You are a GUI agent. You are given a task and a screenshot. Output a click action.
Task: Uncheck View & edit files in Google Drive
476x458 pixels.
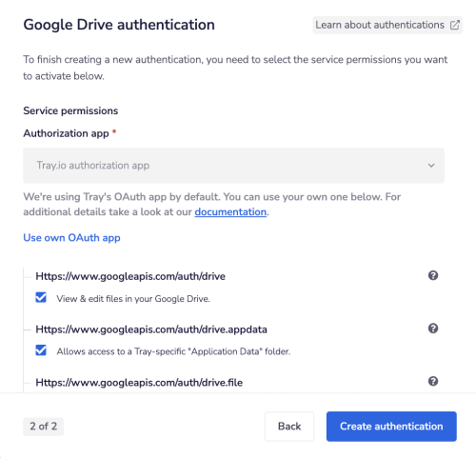tap(41, 297)
